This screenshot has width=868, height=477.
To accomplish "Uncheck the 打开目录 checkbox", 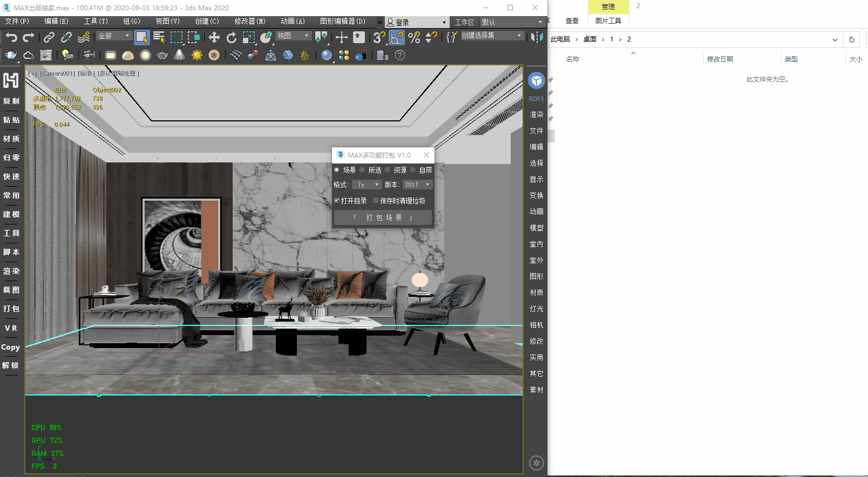I will click(x=337, y=201).
